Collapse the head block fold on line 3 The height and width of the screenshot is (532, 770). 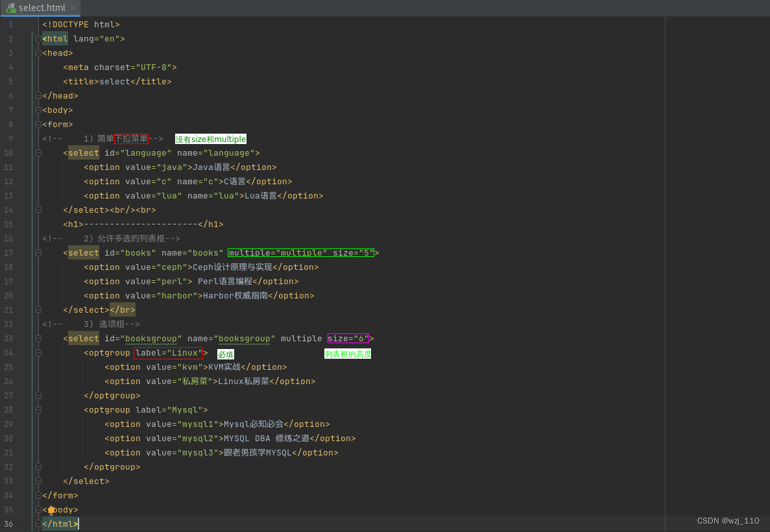[38, 53]
